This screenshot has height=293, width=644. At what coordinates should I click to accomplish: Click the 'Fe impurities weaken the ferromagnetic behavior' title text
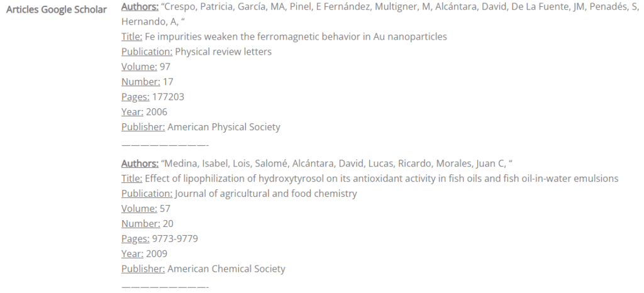pos(296,36)
